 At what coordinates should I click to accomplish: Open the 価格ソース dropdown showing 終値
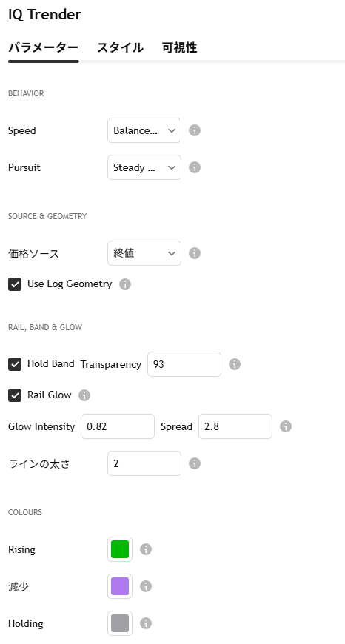[144, 253]
